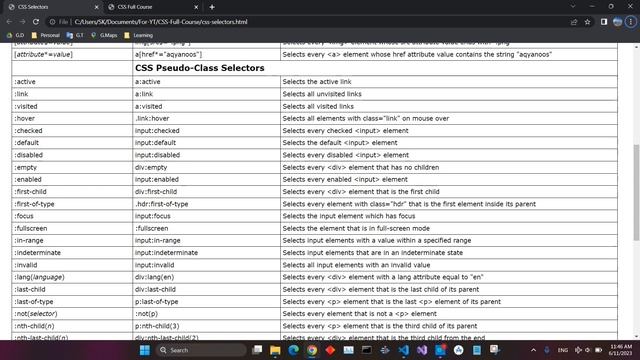Click the browser back arrow
Viewport: 640px width, 360px height.
9,22
